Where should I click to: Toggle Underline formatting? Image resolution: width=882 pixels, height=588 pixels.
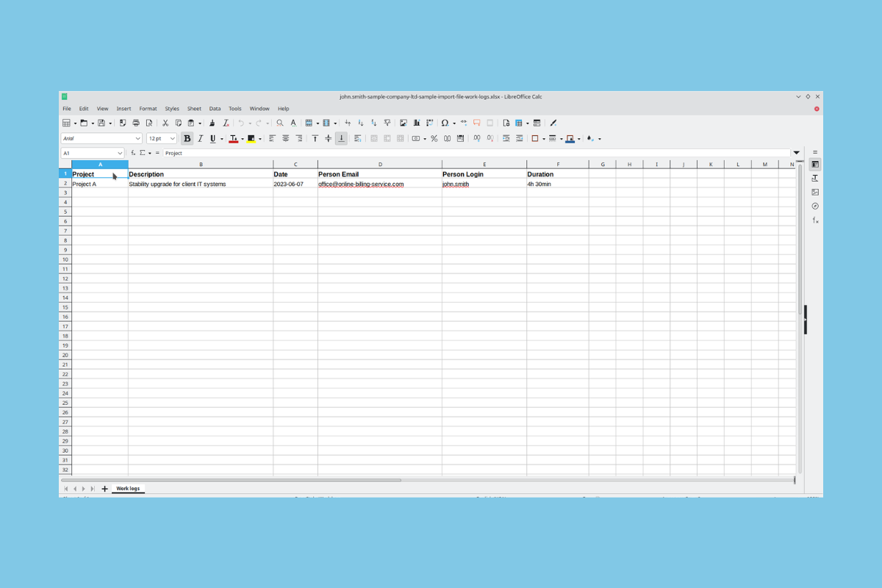pos(213,138)
